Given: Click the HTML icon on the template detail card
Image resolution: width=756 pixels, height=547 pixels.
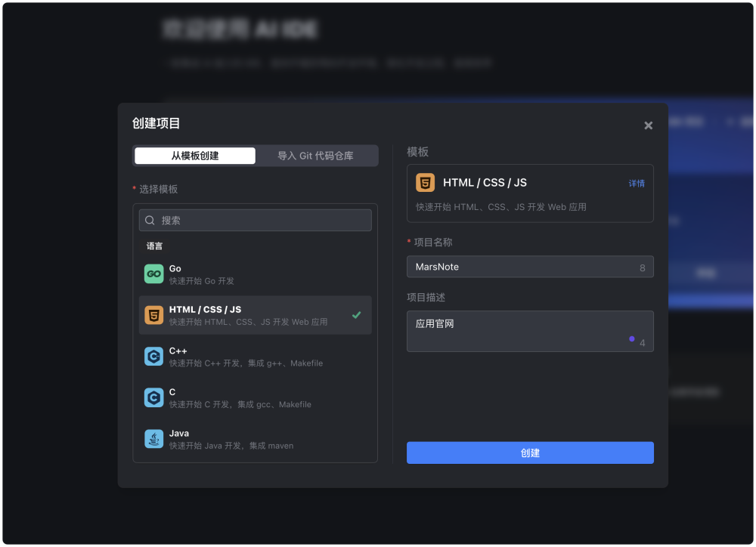Looking at the screenshot, I should (x=423, y=182).
